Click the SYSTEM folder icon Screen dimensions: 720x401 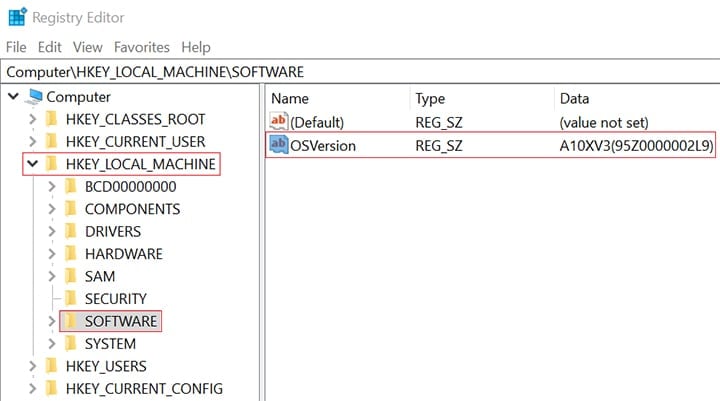71,344
